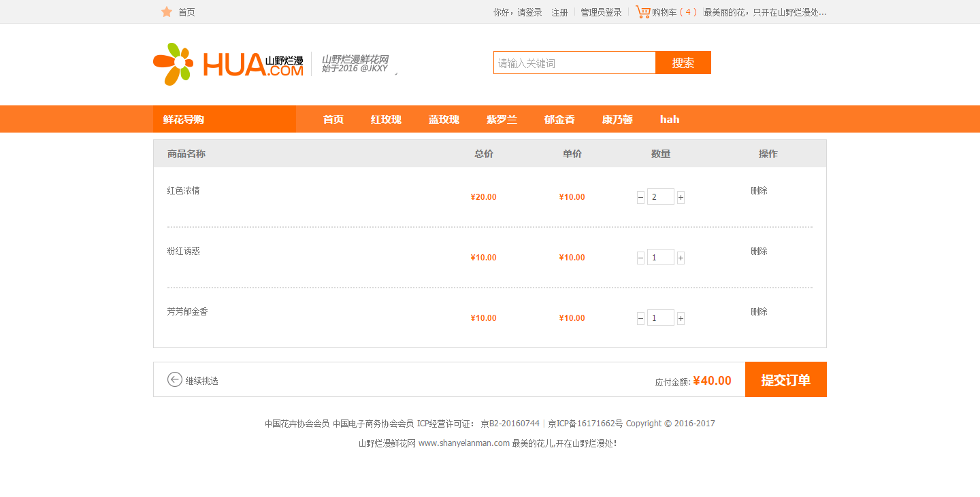
Task: Click quantity field for 红色浓情
Action: pos(661,196)
